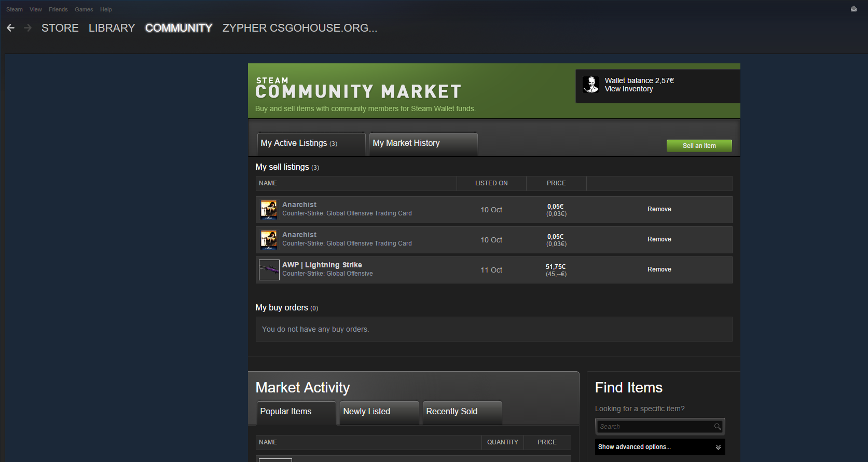Click the QUANTITY column header in Market Activity

tap(503, 442)
